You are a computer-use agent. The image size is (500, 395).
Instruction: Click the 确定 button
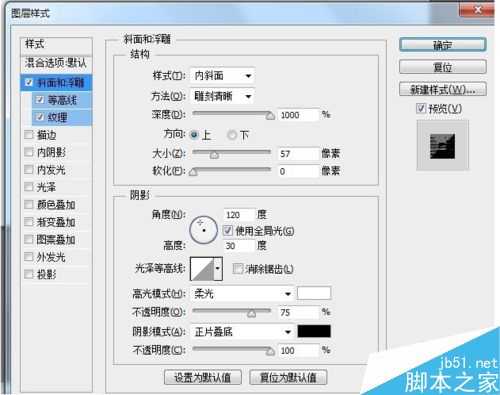coord(442,45)
